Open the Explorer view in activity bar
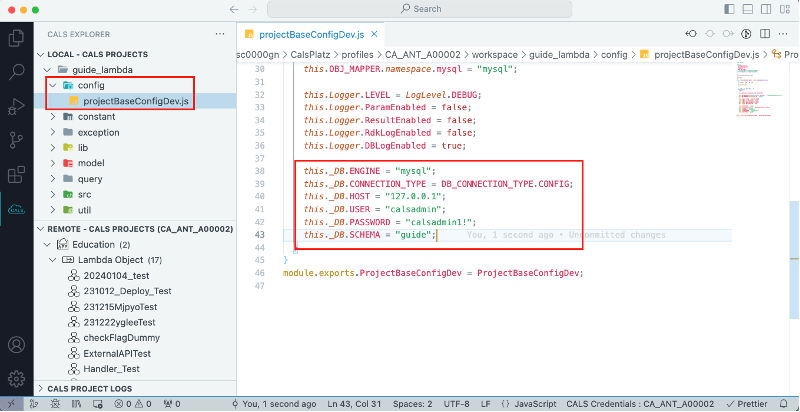The height and width of the screenshot is (412, 800). pos(16,38)
